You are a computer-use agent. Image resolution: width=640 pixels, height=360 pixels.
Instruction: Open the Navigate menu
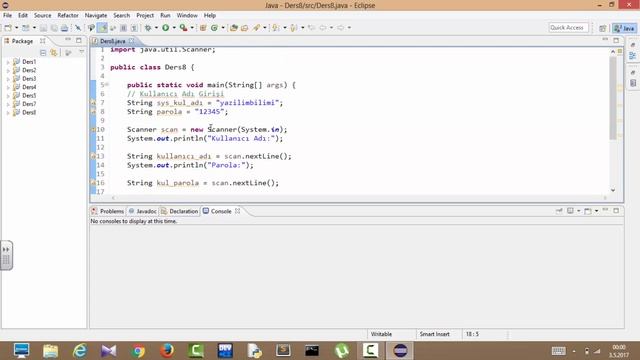tap(96, 15)
